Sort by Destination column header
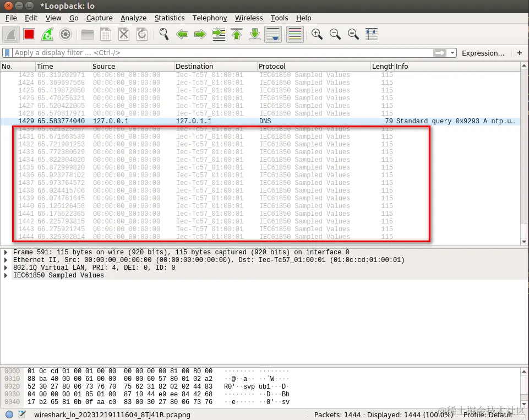The image size is (529, 420). pos(216,67)
